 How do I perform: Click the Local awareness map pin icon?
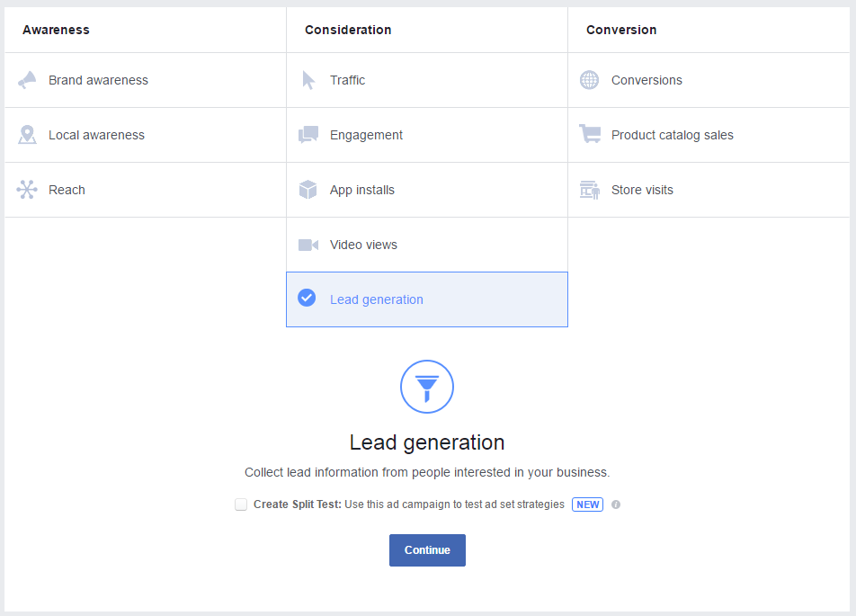(27, 135)
